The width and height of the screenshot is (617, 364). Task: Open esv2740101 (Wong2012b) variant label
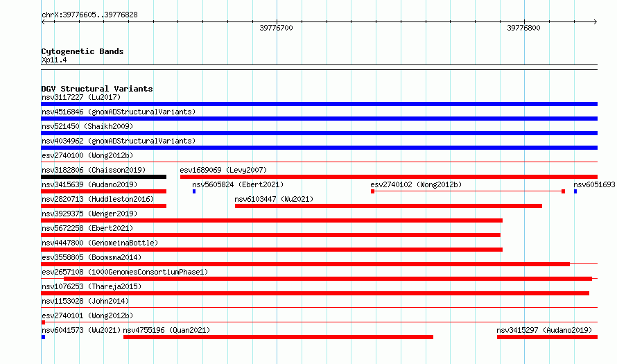coord(87,315)
